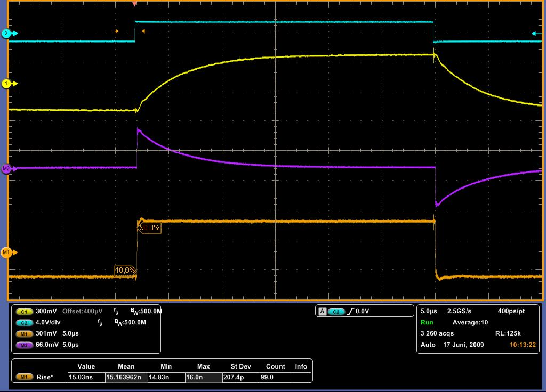
Task: Click the trigger position marker at top
Action: [x=134, y=4]
